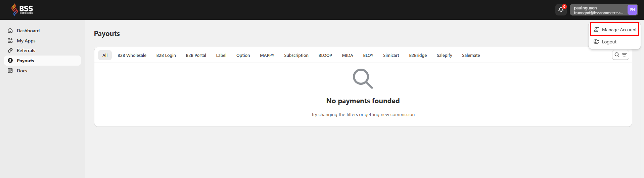The image size is (644, 178).
Task: Open search and filter button
Action: click(x=620, y=55)
